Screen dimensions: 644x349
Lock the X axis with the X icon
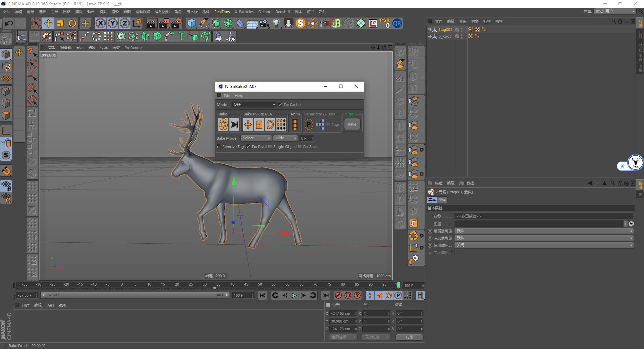100,23
